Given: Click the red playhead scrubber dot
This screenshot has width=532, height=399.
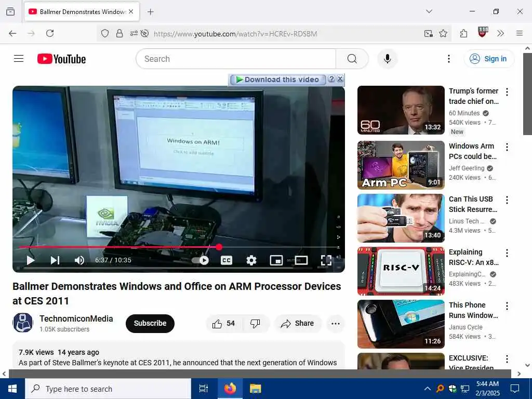Looking at the screenshot, I should click(219, 247).
